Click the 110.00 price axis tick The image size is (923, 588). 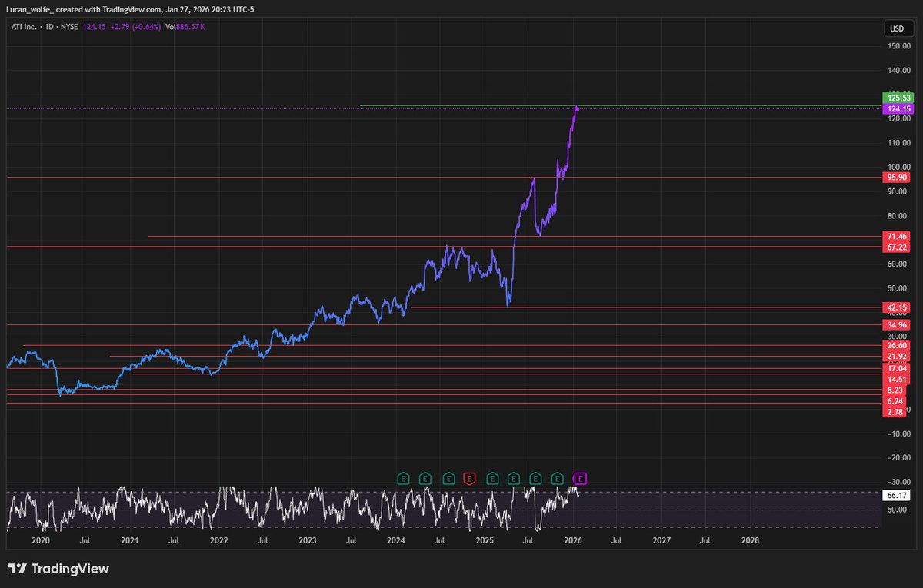pos(899,143)
